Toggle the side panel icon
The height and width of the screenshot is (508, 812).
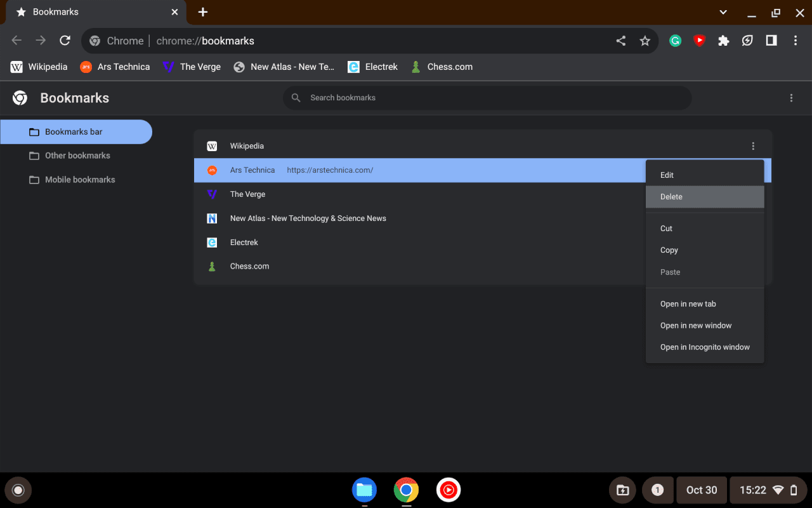771,41
